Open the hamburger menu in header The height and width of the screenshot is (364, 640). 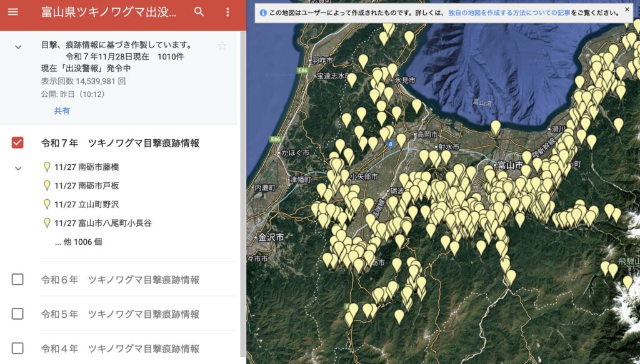coord(13,12)
